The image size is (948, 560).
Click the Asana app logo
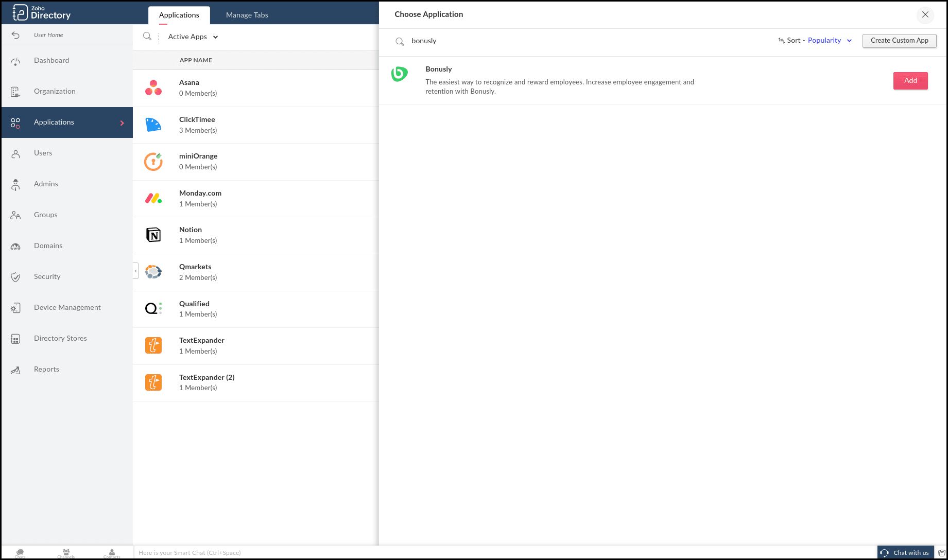(x=153, y=88)
